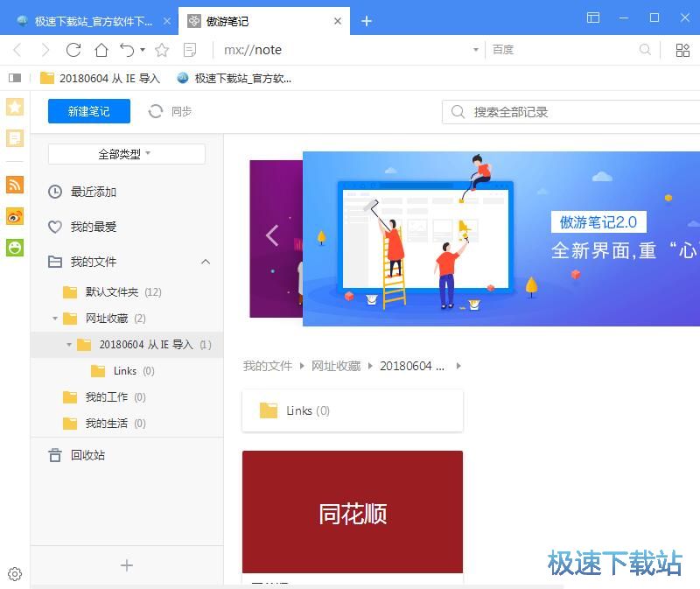Go to 我的文件 in the breadcrumb
The width and height of the screenshot is (700, 589).
click(268, 366)
